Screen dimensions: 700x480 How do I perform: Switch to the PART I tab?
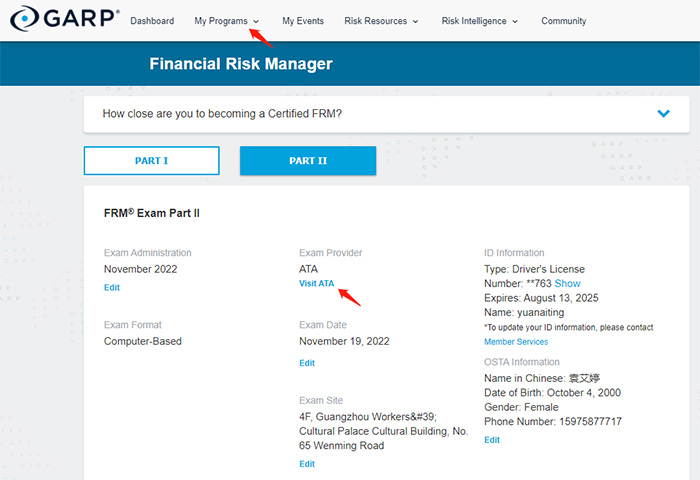(x=151, y=161)
